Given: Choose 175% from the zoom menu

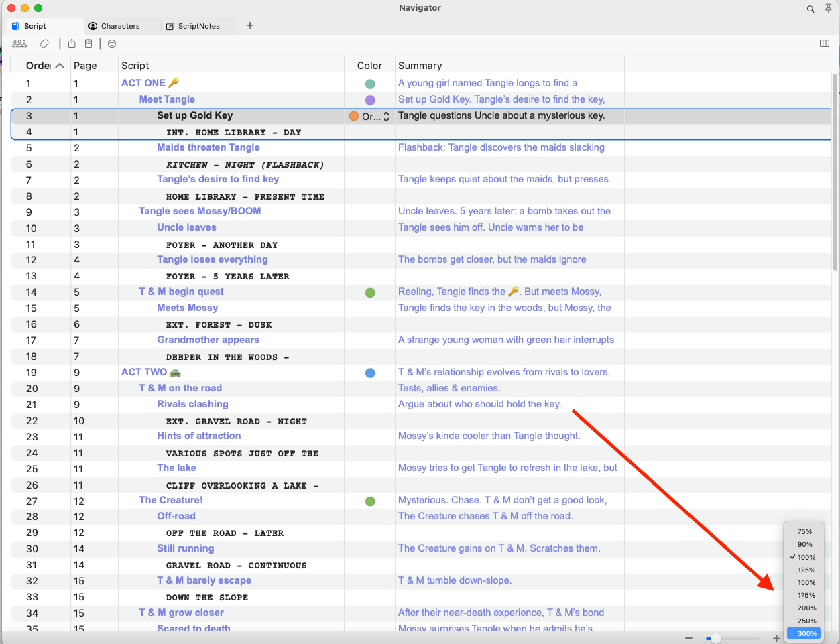Looking at the screenshot, I should (804, 596).
